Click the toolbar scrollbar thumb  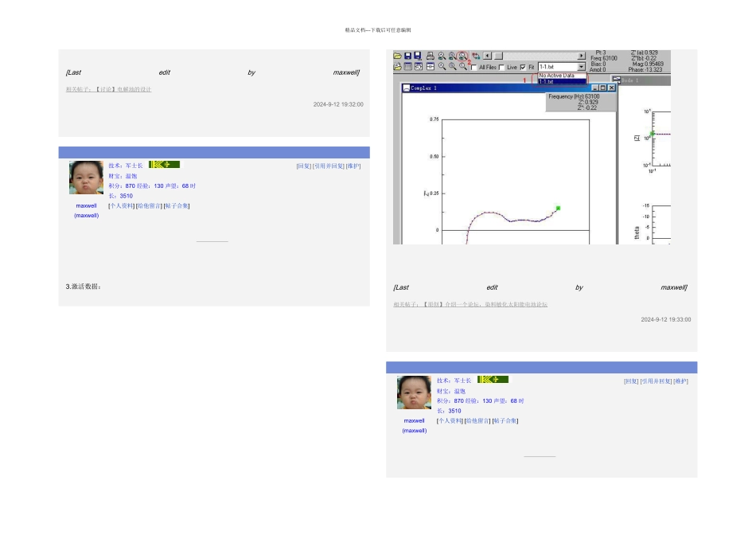pos(498,56)
